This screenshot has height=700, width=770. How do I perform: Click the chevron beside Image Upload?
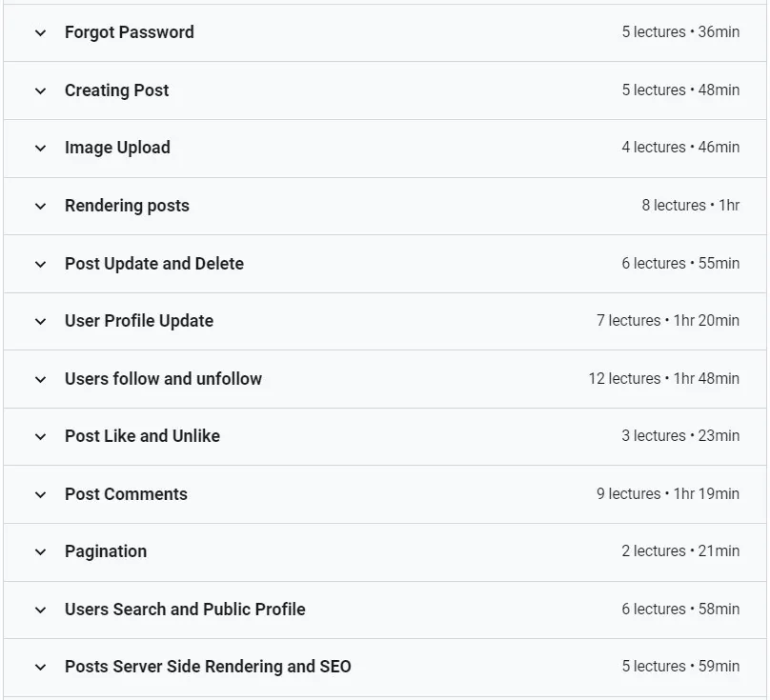click(41, 149)
